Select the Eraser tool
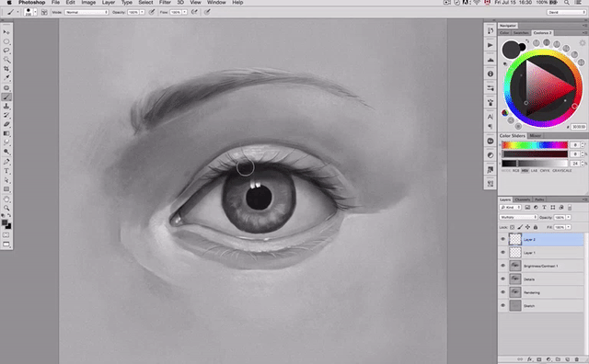Screen dimensions: 589x364 click(x=6, y=124)
